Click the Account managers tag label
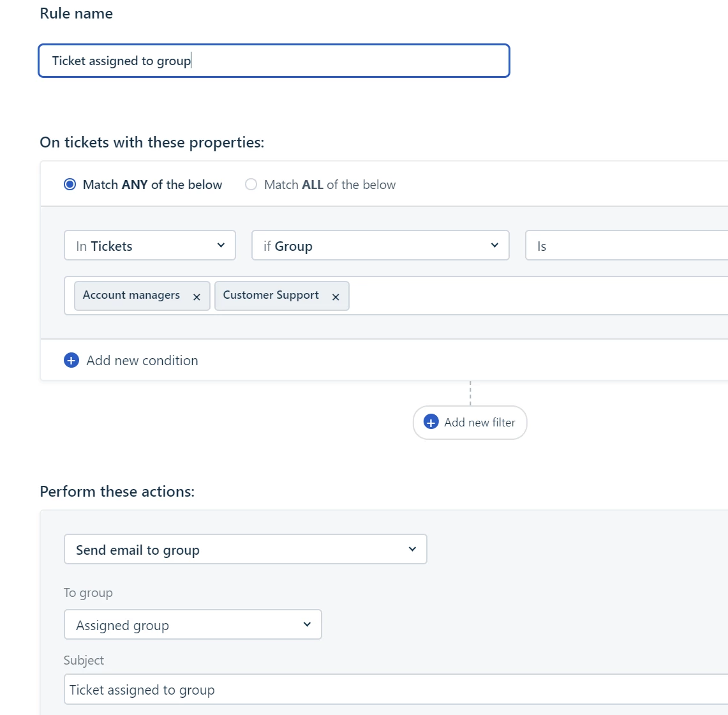Image resolution: width=728 pixels, height=715 pixels. coord(131,295)
